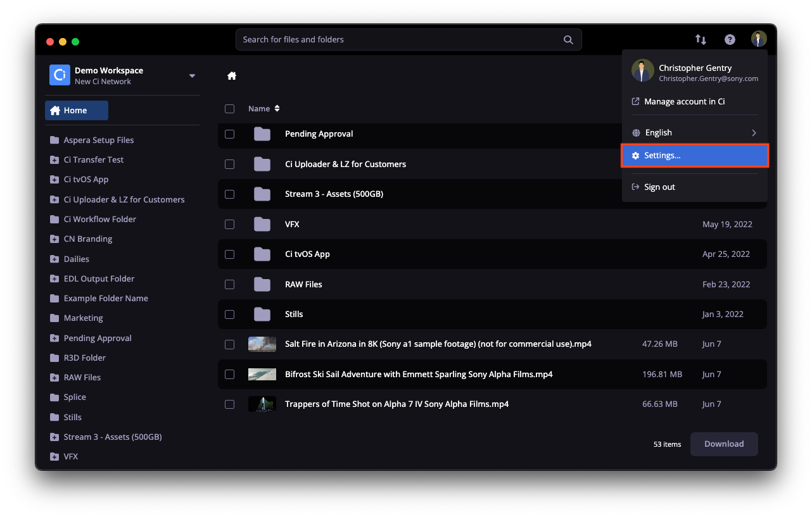
Task: Click the May 19, 2022 date
Action: [x=727, y=224]
